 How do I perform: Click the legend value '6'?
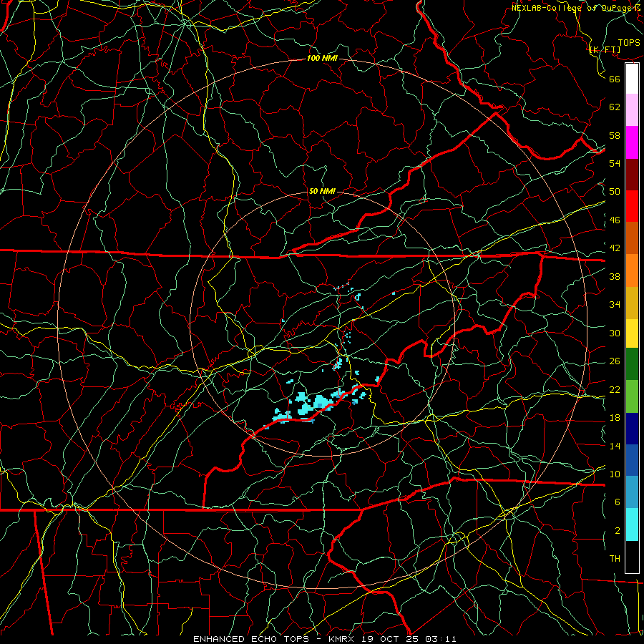pos(618,502)
